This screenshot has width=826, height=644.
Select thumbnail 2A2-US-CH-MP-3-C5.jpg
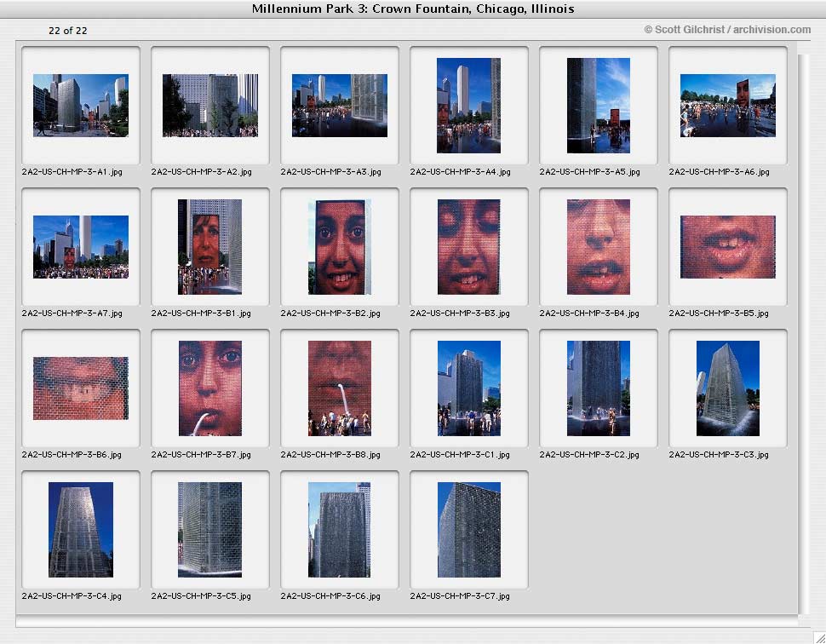(x=210, y=530)
